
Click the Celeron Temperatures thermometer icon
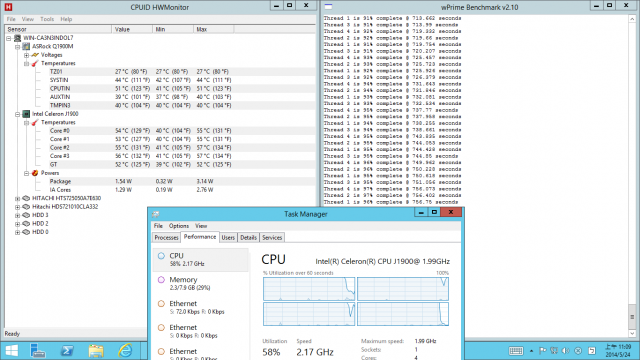click(x=35, y=122)
